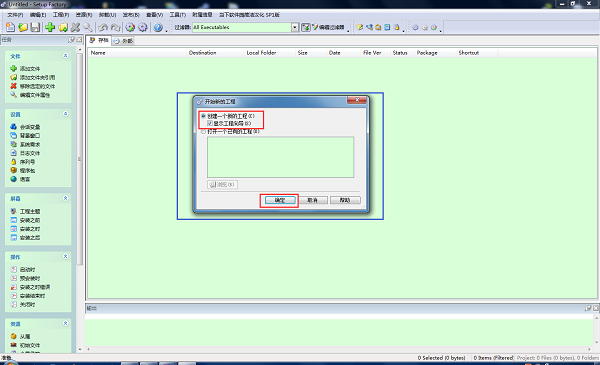Open the 文件(F) menu
The height and width of the screenshot is (365, 600).
15,15
